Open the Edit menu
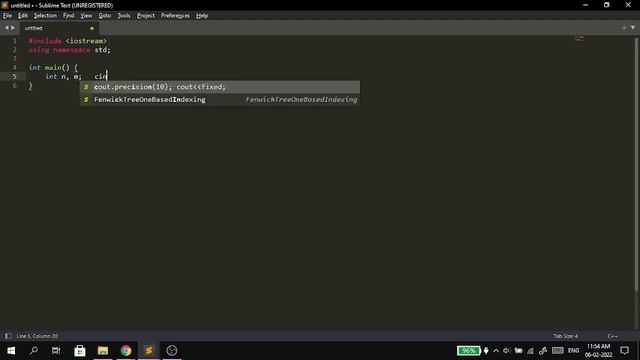 (22, 16)
